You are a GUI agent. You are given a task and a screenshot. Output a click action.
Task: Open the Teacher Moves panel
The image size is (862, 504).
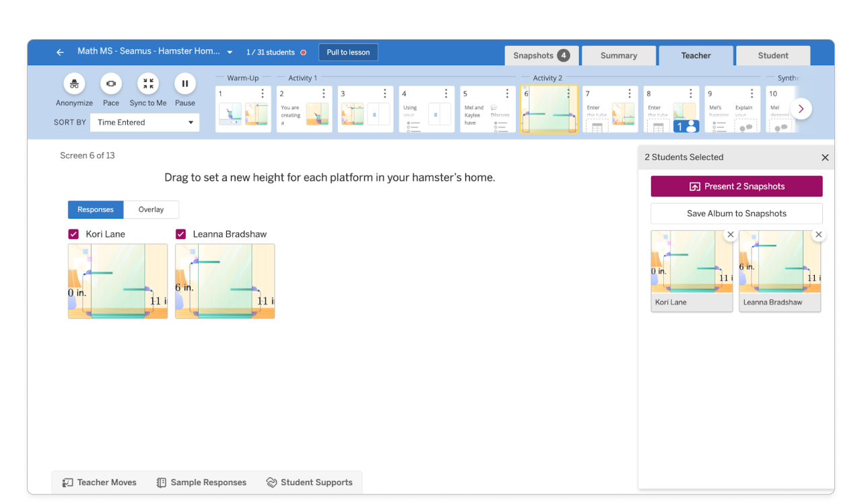pos(99,482)
